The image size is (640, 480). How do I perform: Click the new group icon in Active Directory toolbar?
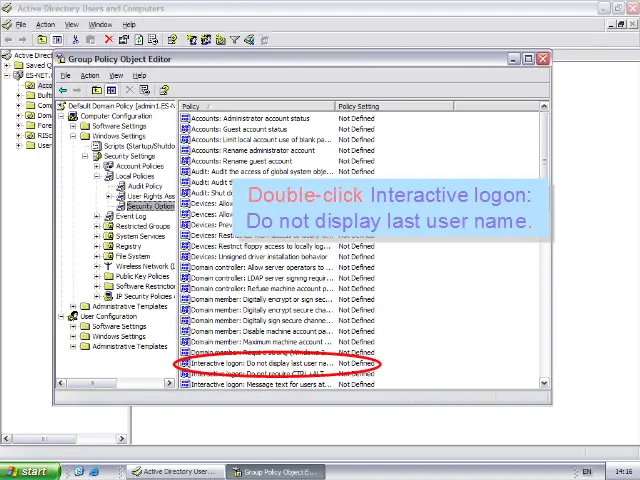(x=206, y=40)
